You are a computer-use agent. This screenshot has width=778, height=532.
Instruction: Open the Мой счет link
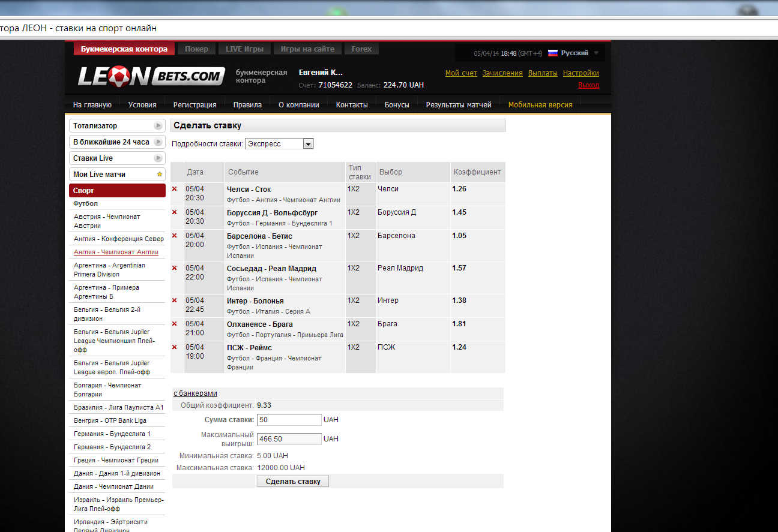tap(461, 73)
